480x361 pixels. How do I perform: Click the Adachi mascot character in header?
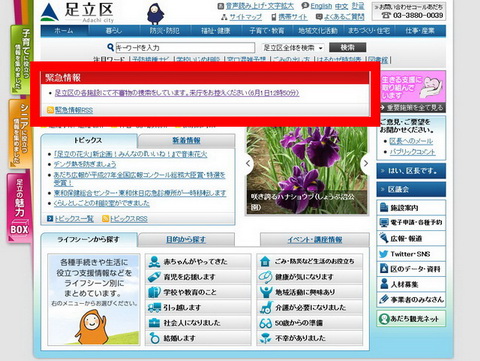tap(155, 14)
